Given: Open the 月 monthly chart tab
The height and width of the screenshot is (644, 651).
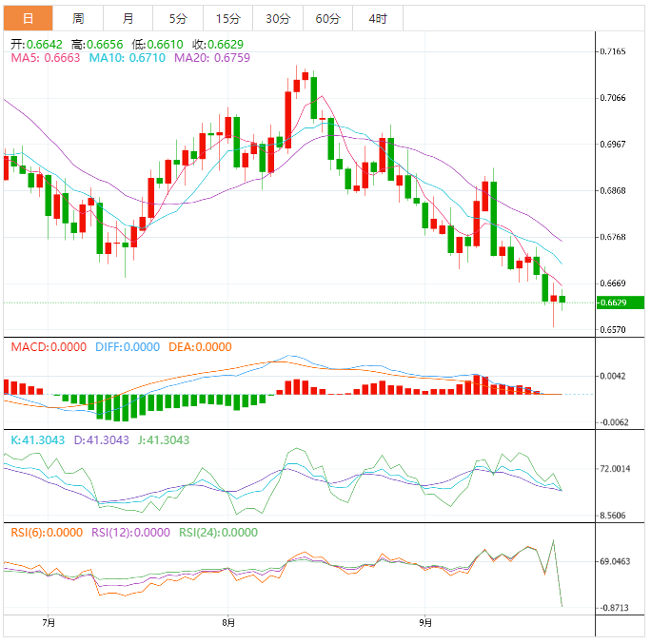Looking at the screenshot, I should (x=128, y=19).
